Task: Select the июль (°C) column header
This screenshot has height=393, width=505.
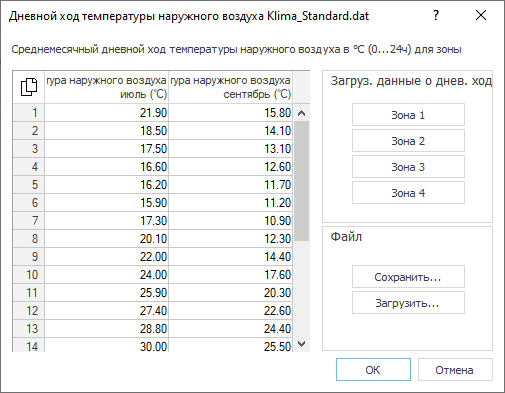Action: coord(107,87)
